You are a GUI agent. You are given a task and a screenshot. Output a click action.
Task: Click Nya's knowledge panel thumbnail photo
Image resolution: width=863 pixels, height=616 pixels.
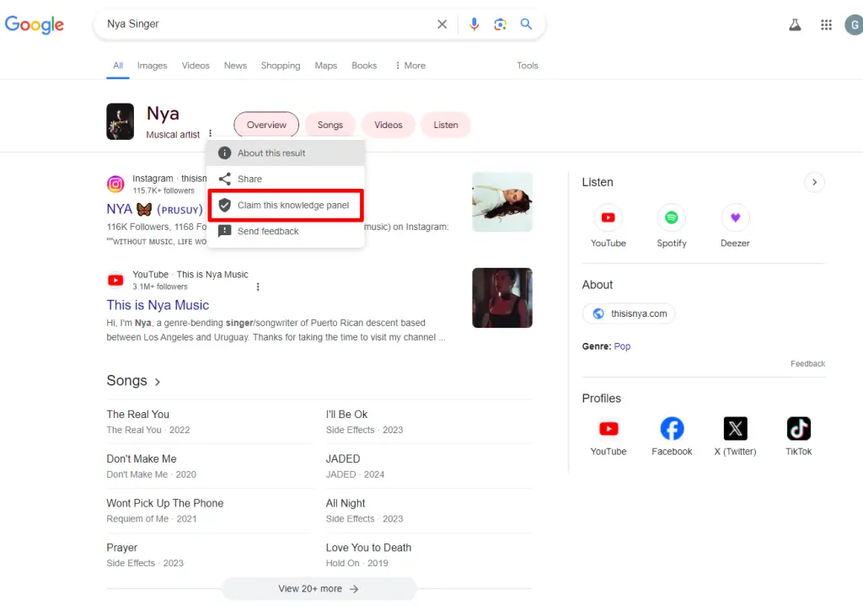(120, 121)
